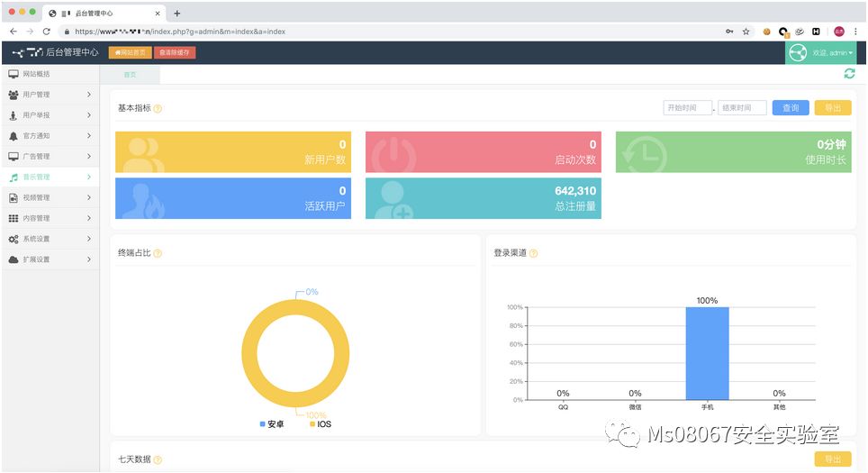The height and width of the screenshot is (473, 868).
Task: Click help icon next to 七天数据
Action: (x=158, y=459)
